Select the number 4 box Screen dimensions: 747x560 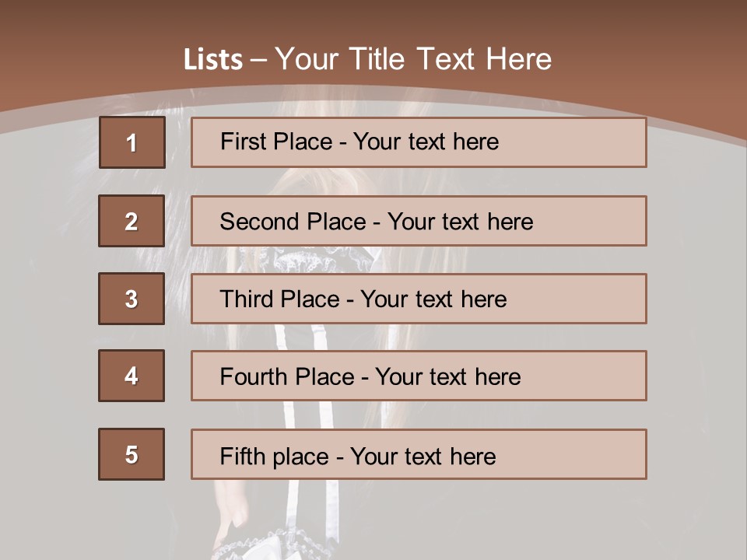[132, 376]
